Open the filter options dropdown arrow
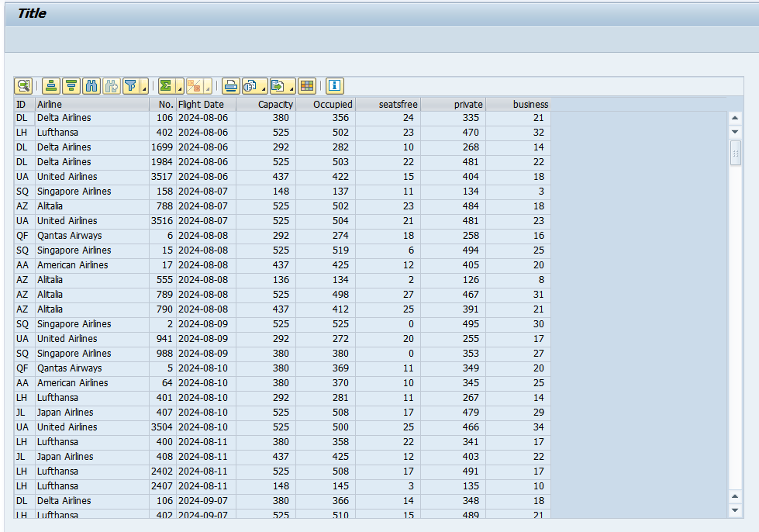The width and height of the screenshot is (759, 532). [144, 86]
